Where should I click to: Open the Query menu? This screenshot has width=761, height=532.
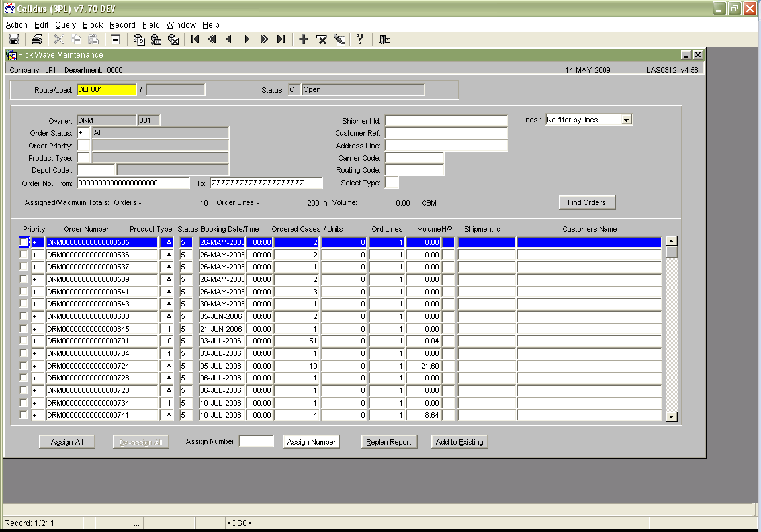[66, 24]
